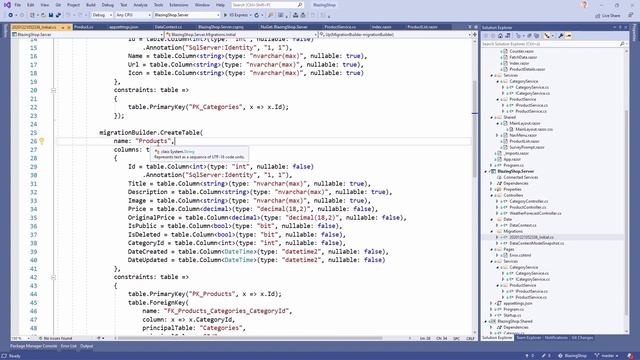Click the No issues found indicator

(56, 338)
